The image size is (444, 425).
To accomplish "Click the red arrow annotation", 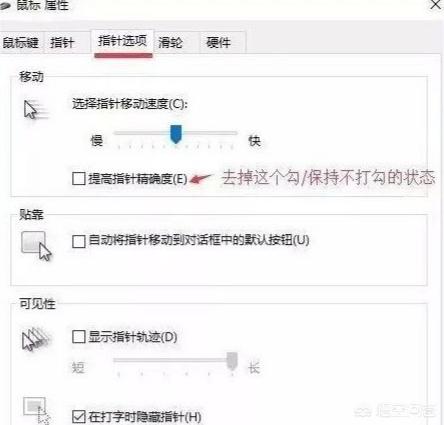I will point(201,178).
